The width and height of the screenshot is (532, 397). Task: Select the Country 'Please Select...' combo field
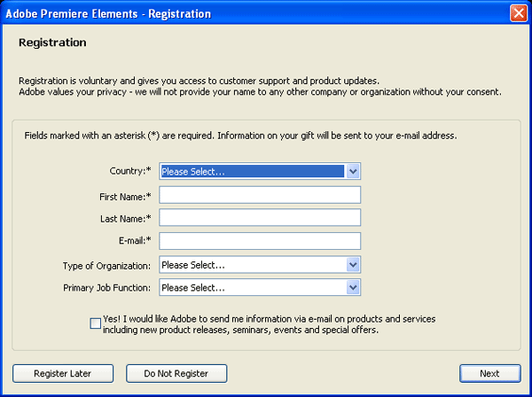pos(252,172)
